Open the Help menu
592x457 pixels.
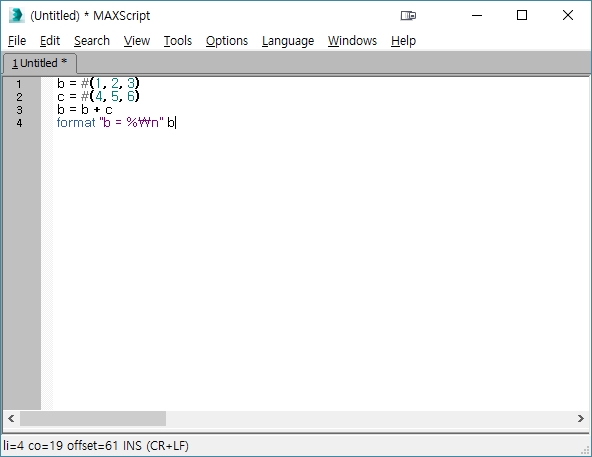[x=403, y=40]
